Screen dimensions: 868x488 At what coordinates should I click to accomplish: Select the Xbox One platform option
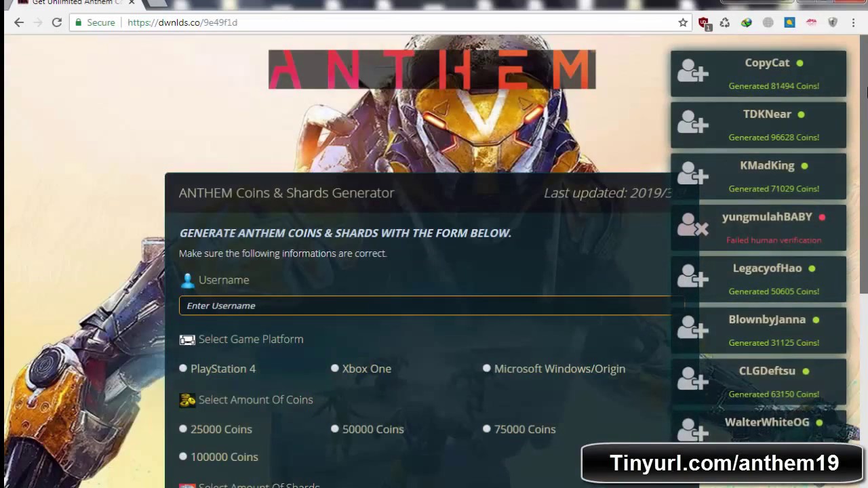click(x=335, y=368)
